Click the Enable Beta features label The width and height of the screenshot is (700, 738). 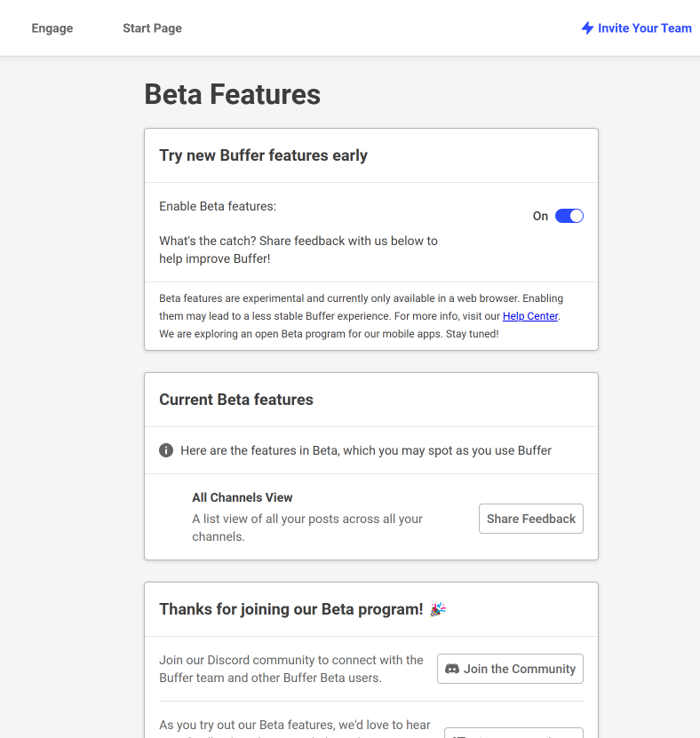(218, 206)
